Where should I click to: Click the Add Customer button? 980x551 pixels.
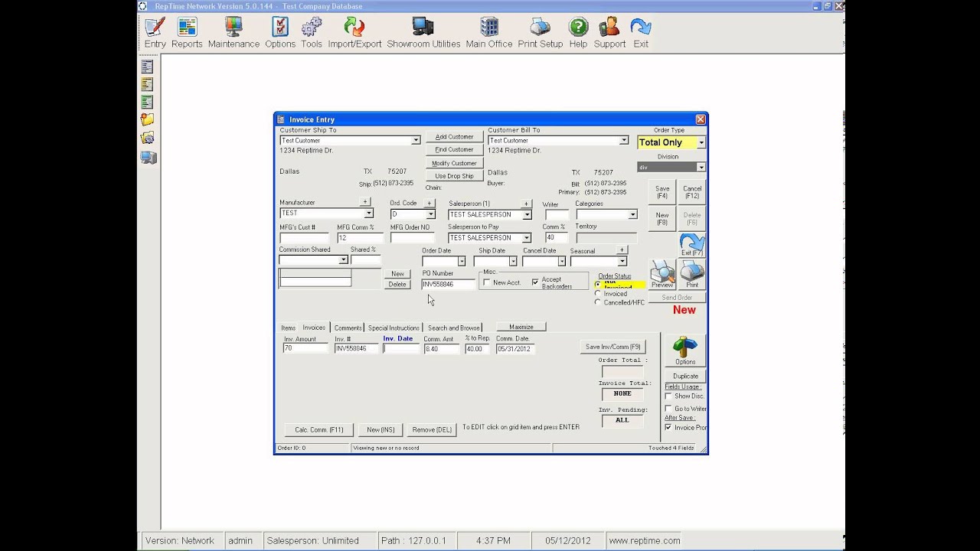click(x=455, y=137)
